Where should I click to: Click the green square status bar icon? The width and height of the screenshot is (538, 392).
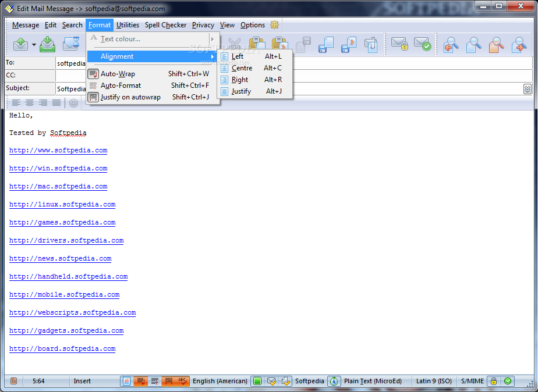point(257,381)
